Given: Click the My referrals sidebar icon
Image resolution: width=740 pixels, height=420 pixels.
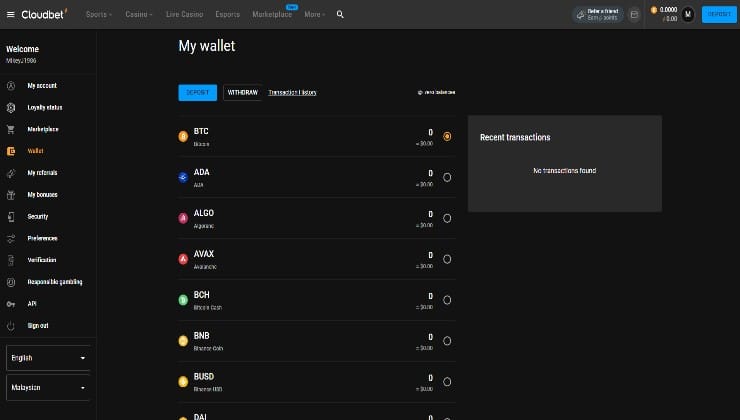Looking at the screenshot, I should tap(11, 173).
